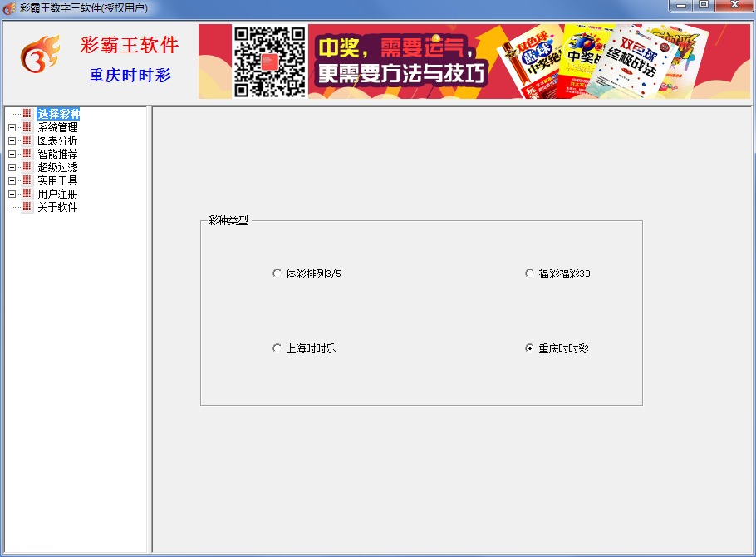Open the 关于软件 tree item label
The height and width of the screenshot is (557, 756).
coord(57,207)
